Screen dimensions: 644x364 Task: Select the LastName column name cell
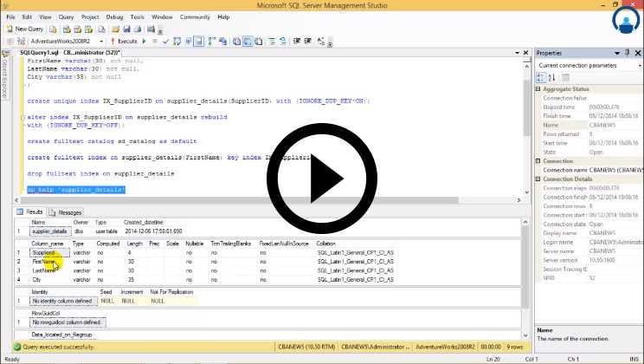click(49, 270)
